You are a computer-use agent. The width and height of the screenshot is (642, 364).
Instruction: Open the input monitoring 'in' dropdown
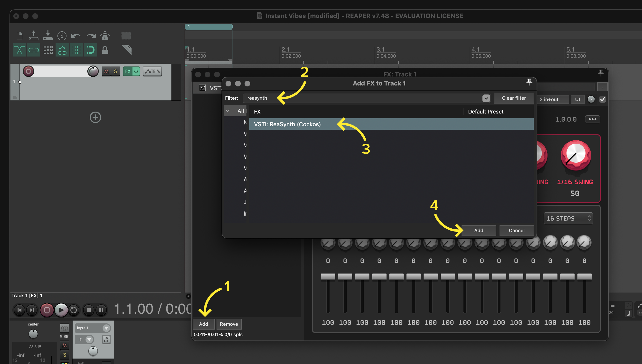point(85,339)
